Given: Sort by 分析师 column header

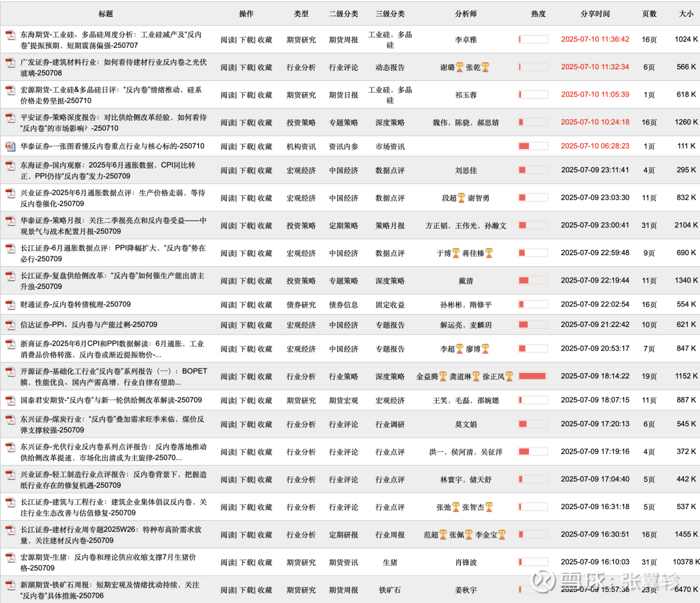Looking at the screenshot, I should point(465,14).
